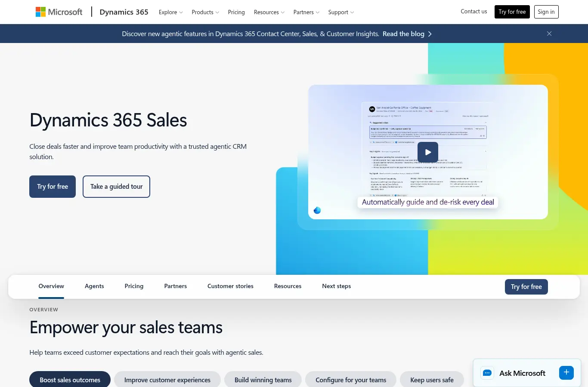Open Pricing in the top navigation
The height and width of the screenshot is (387, 588).
(x=236, y=12)
